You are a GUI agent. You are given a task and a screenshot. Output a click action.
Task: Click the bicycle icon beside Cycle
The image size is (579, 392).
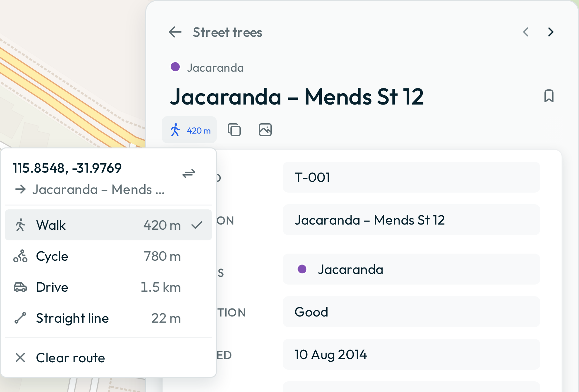20,256
